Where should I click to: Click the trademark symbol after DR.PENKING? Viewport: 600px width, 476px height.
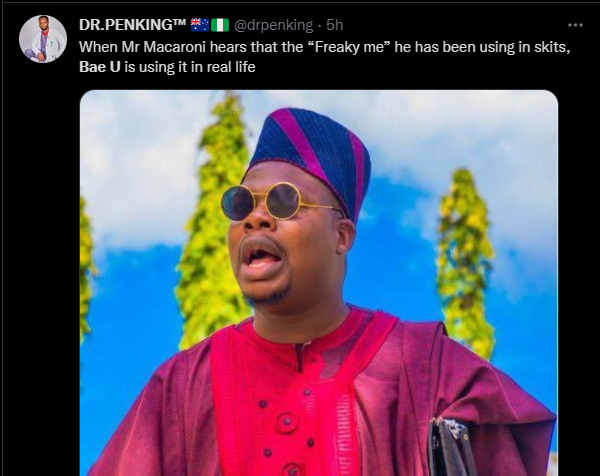click(179, 22)
